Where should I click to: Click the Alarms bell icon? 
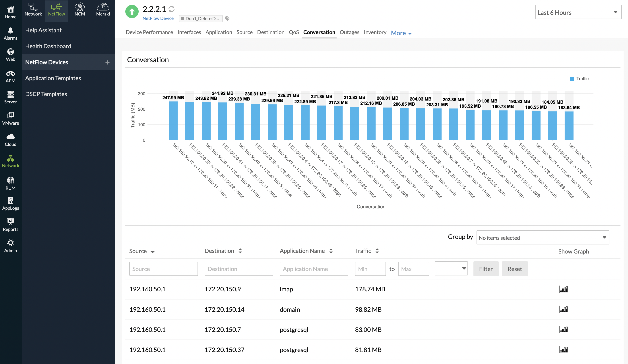tap(10, 31)
